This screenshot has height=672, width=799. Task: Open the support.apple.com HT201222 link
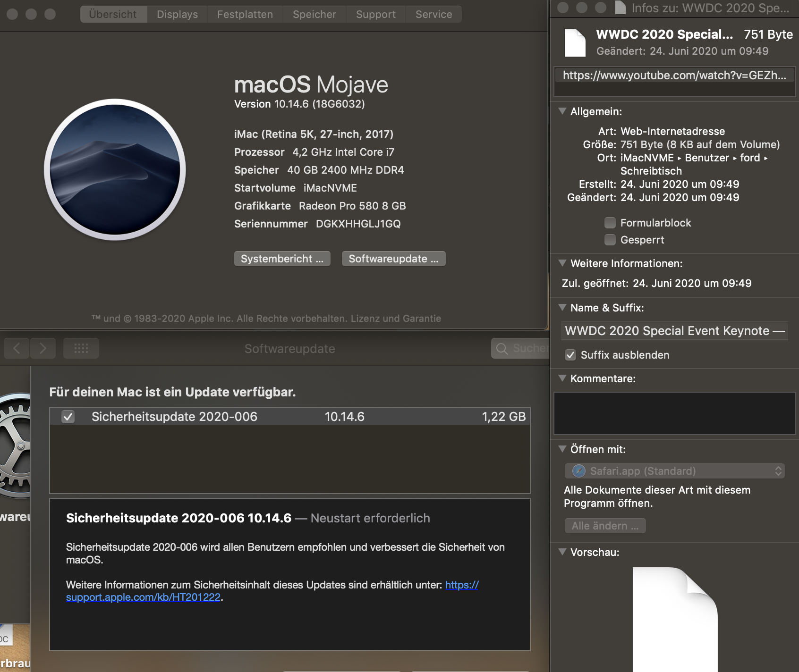pos(143,597)
